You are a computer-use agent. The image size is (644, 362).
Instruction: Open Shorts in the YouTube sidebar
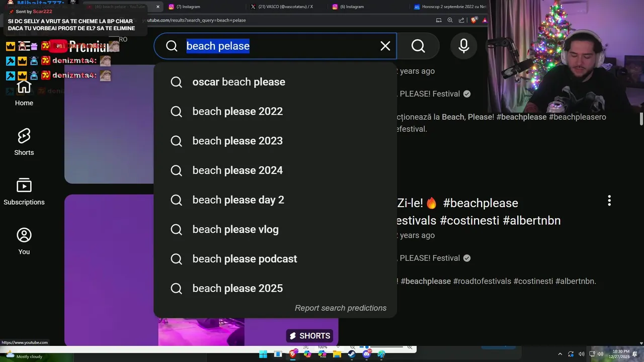click(x=24, y=142)
